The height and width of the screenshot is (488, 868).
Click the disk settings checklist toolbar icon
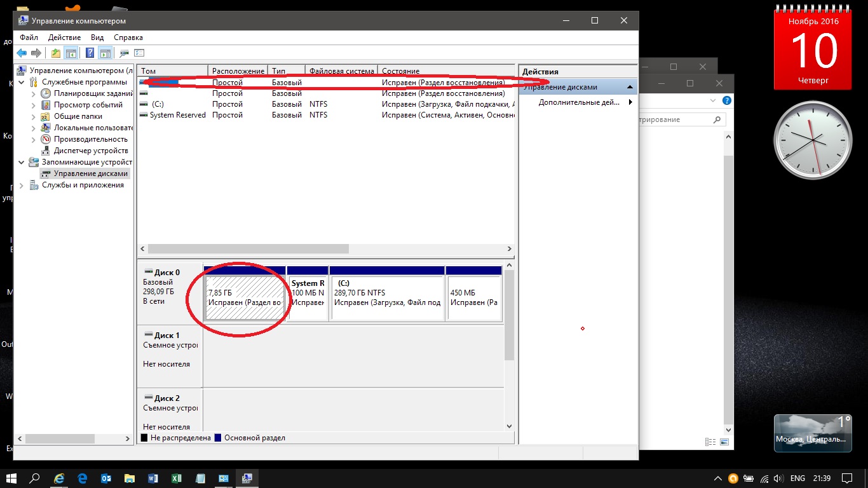click(139, 53)
